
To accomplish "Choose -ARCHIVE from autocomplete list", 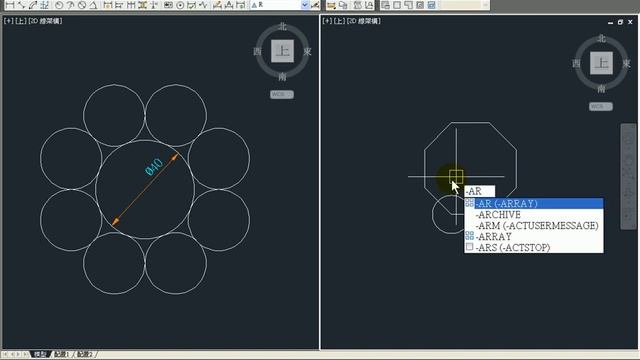I will 534,214.
